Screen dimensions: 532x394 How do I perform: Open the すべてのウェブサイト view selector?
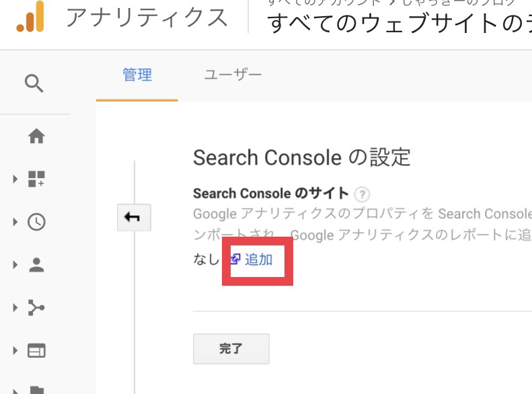point(400,23)
